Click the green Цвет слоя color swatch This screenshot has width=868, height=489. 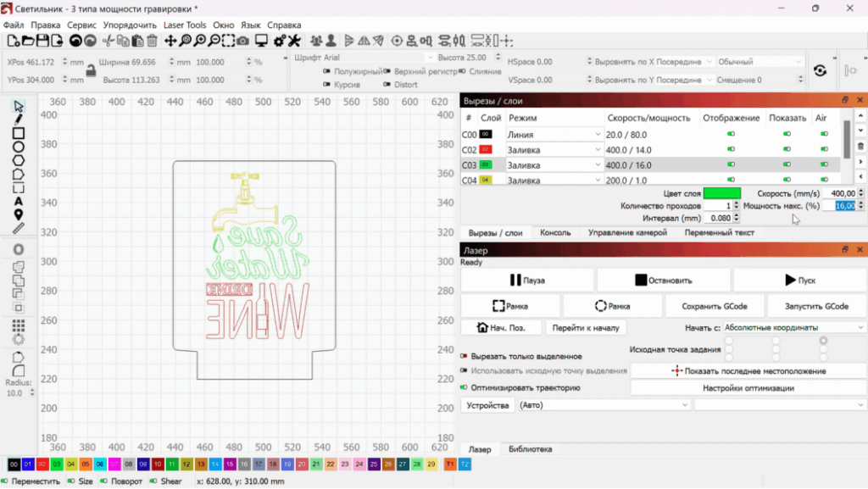click(721, 193)
